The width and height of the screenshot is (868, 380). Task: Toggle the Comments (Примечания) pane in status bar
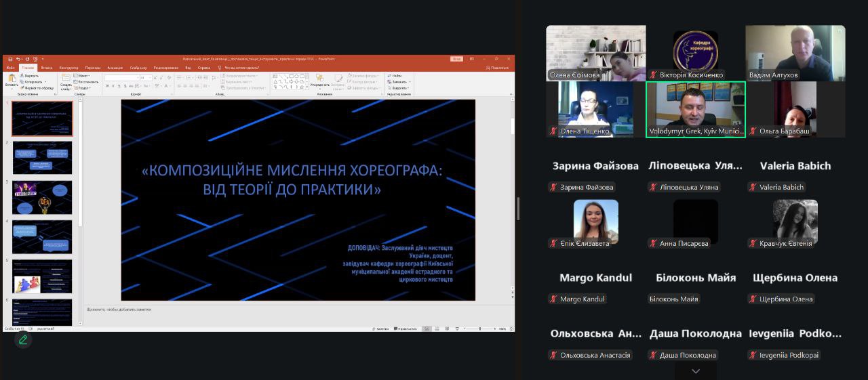tap(405, 329)
